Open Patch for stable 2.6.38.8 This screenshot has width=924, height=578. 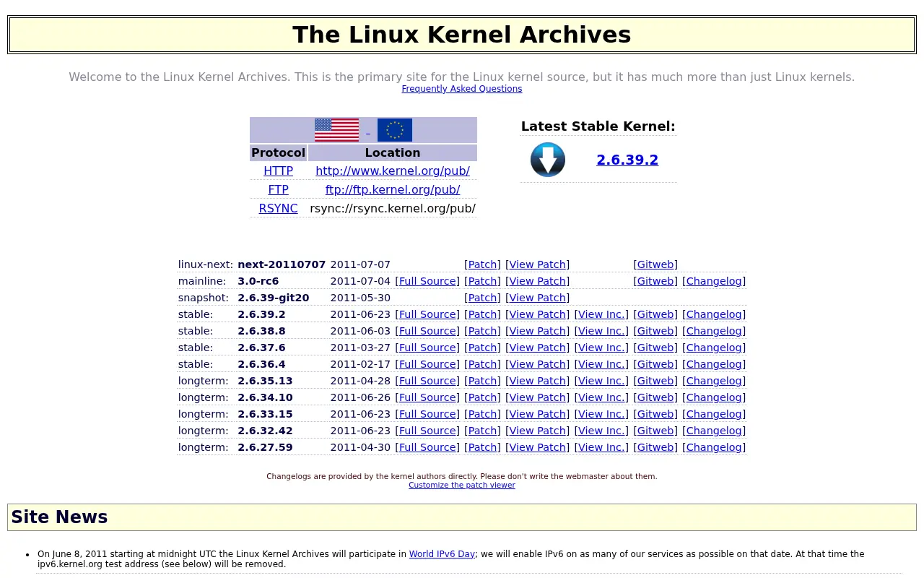(482, 331)
